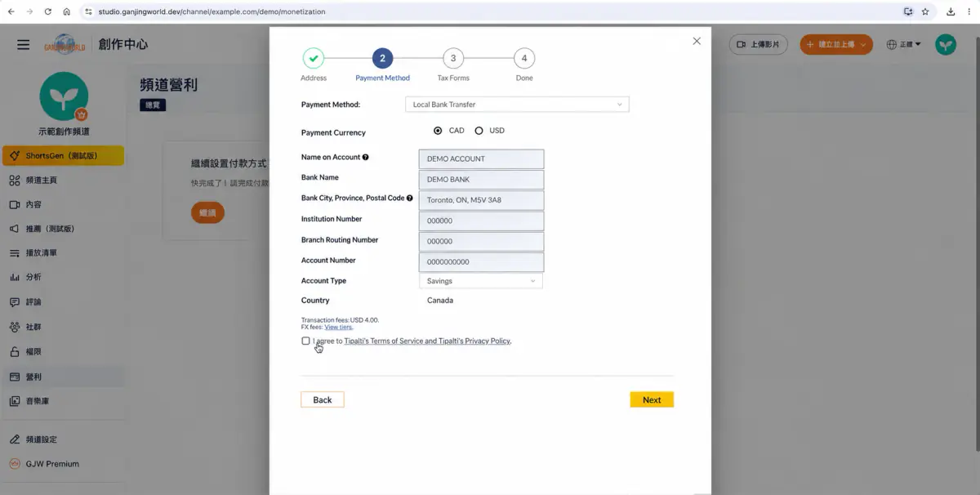Select the Tax Forms step 3
The width and height of the screenshot is (980, 495).
click(x=453, y=65)
